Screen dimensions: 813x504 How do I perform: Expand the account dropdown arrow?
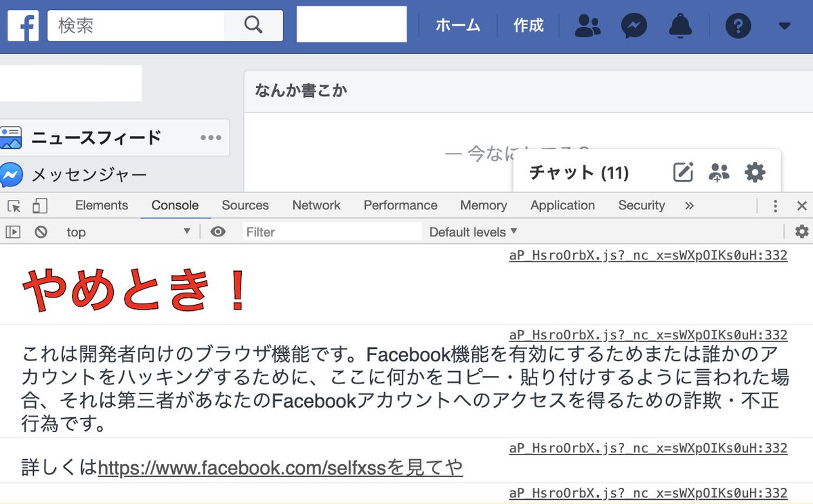785,26
